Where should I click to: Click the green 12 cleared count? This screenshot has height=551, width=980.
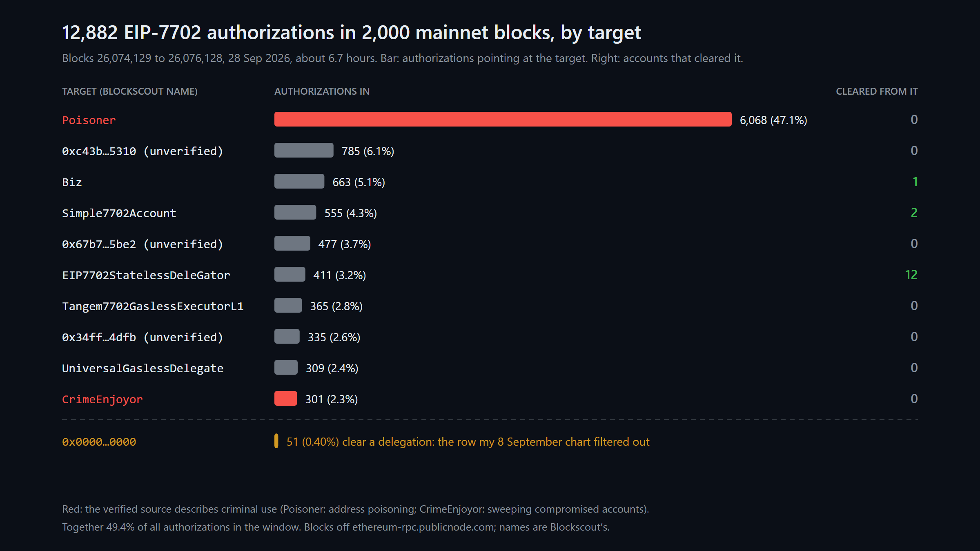point(911,275)
